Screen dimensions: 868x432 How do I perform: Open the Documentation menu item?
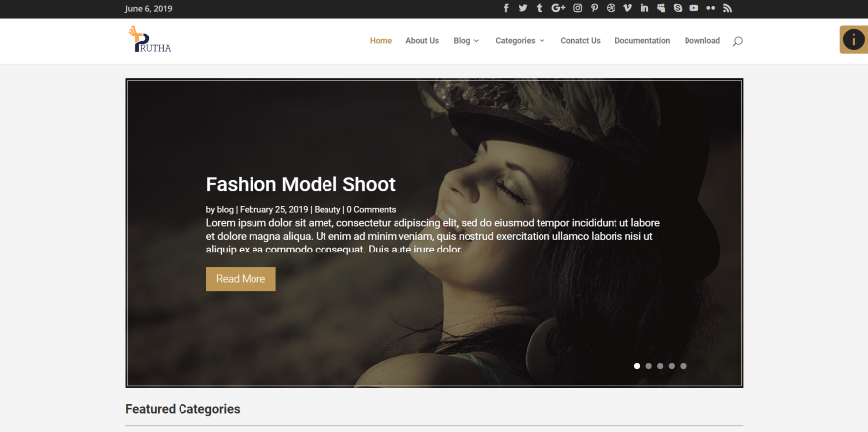pyautogui.click(x=642, y=41)
